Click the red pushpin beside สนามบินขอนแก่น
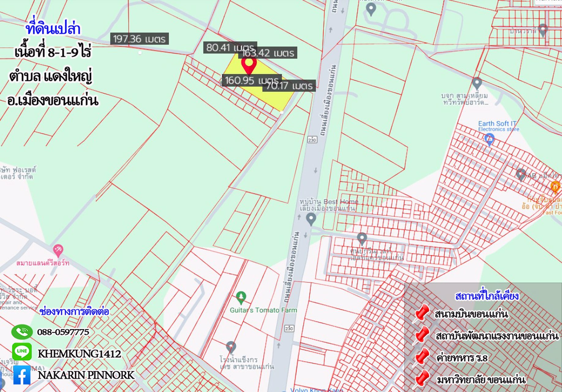Viewport: 562px width, 392px height. tap(422, 314)
